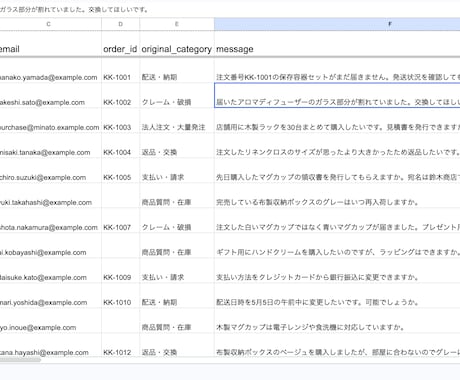Click order ID cell KK-1009
This screenshot has height=380, width=460.
point(121,271)
